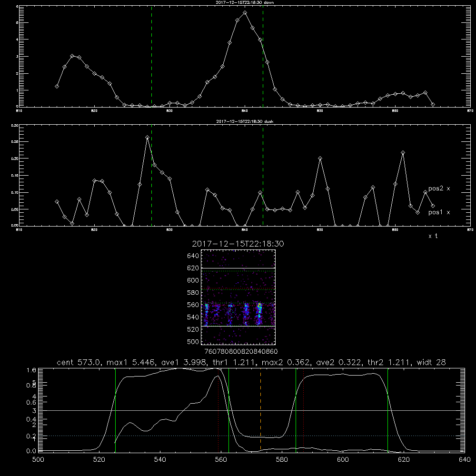Click the 'pos2 x' label
This screenshot has width=476, height=476.
click(439, 188)
